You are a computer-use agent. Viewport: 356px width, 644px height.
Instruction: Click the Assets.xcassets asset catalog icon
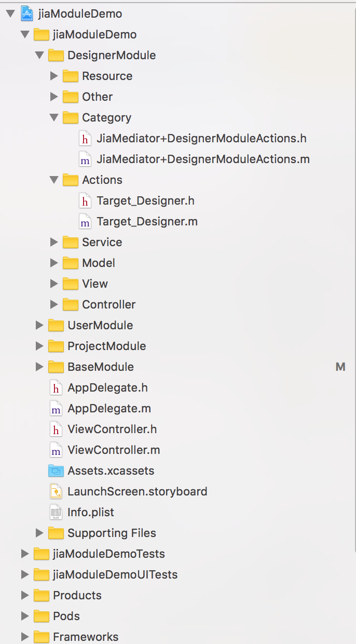[56, 471]
